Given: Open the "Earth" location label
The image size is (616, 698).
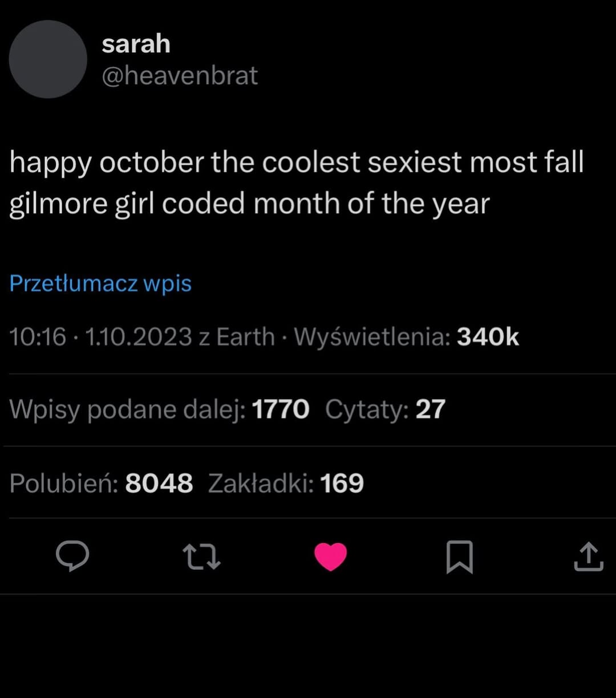Looking at the screenshot, I should (246, 337).
